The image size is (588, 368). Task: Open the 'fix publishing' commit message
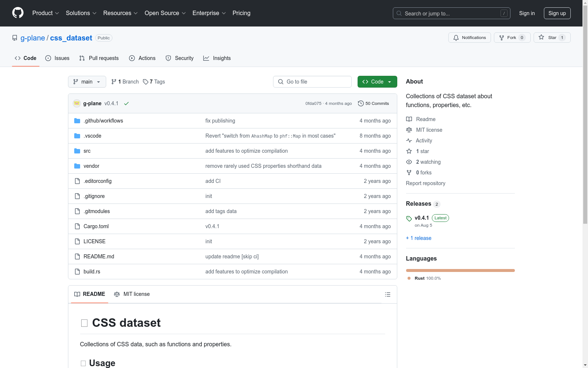tap(220, 121)
